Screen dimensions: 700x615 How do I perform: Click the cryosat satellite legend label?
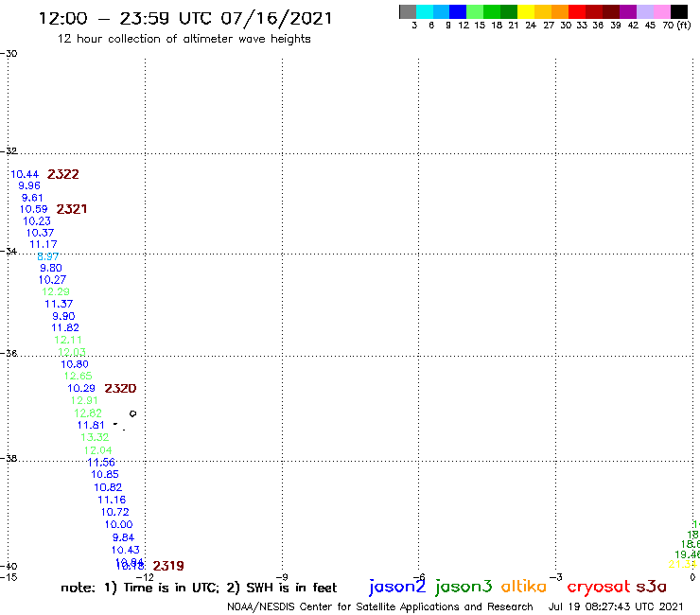click(598, 587)
